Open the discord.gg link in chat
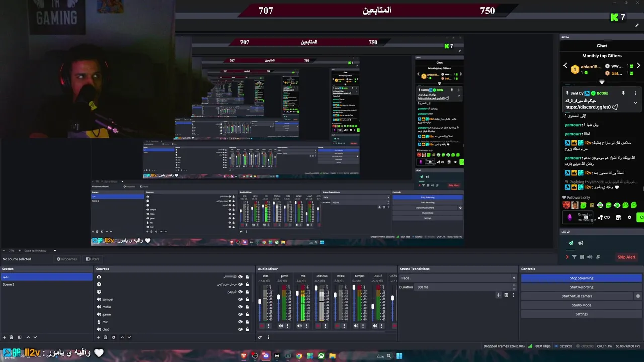Screen dimensions: 644x362 (x=588, y=107)
